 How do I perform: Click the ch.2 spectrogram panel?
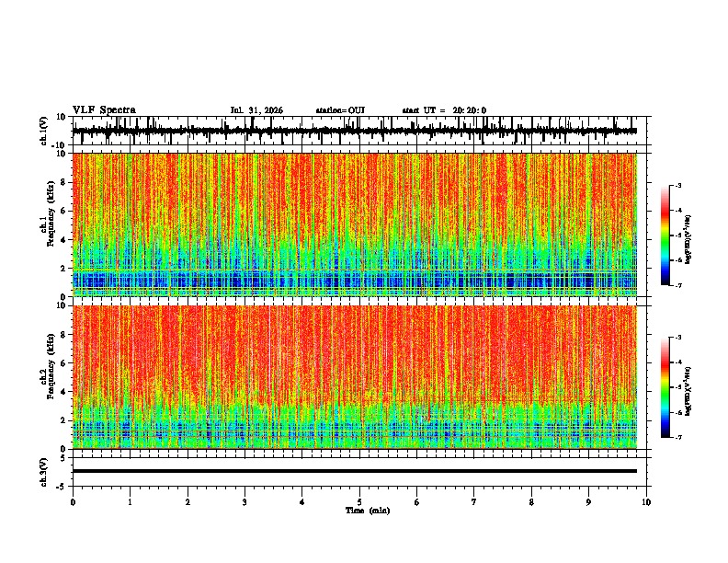(355, 377)
